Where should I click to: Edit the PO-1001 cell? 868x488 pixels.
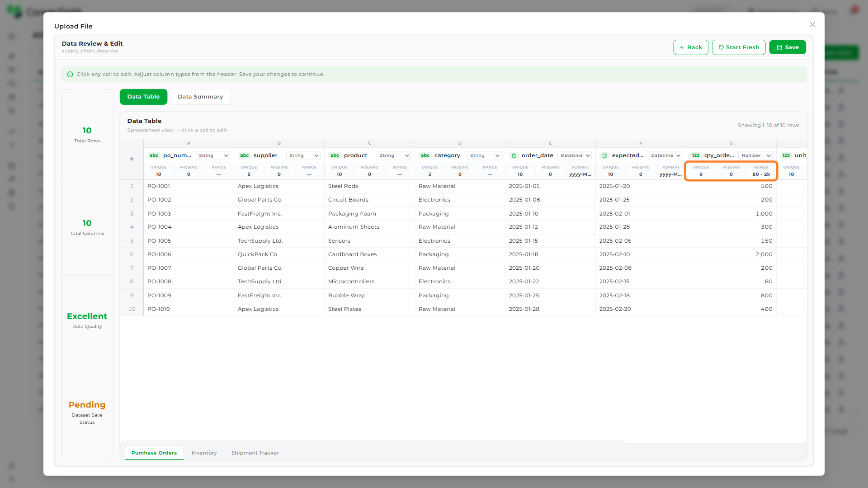tap(189, 186)
